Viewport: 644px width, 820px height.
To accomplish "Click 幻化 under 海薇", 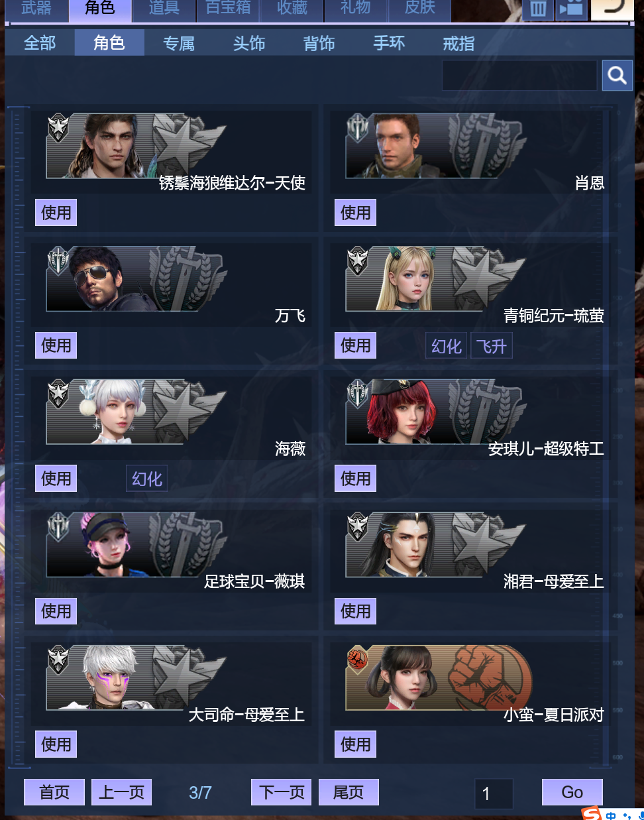I will 146,479.
